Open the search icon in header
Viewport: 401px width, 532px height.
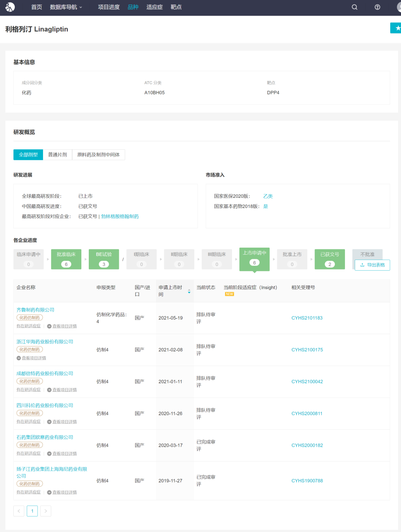[x=355, y=7]
